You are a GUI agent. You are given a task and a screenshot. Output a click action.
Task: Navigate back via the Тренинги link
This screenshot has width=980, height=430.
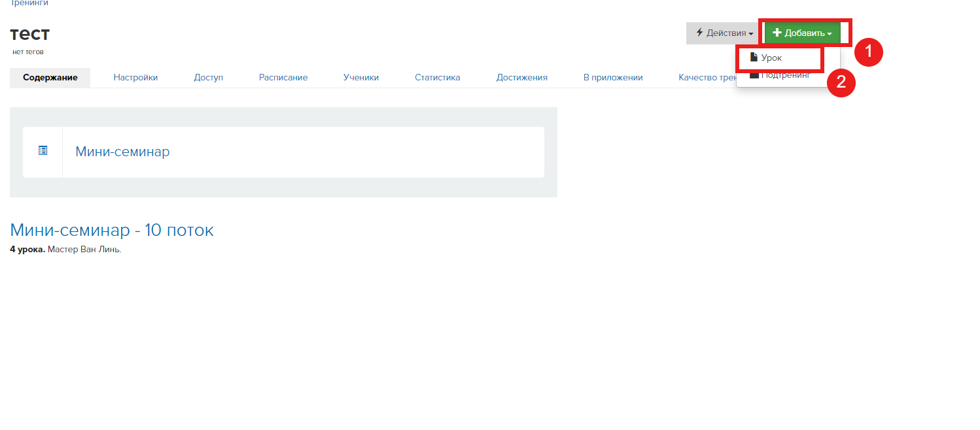29,3
